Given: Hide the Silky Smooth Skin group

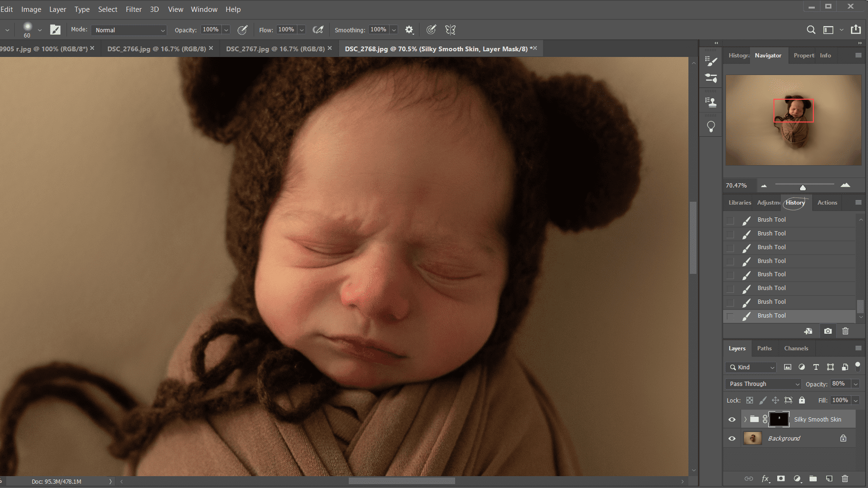Looking at the screenshot, I should pyautogui.click(x=732, y=419).
